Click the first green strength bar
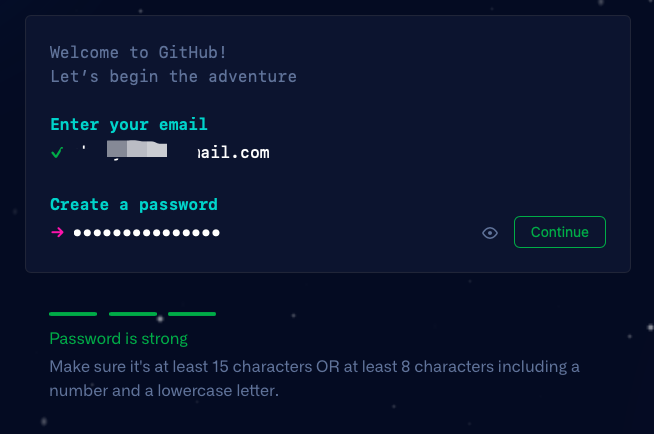654x434 pixels. [x=73, y=314]
